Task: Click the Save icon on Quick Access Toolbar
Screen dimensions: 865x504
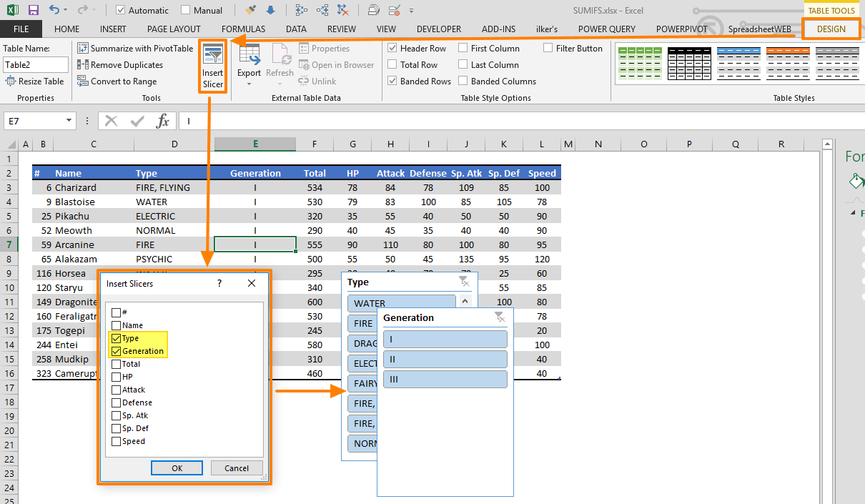Action: [33, 9]
